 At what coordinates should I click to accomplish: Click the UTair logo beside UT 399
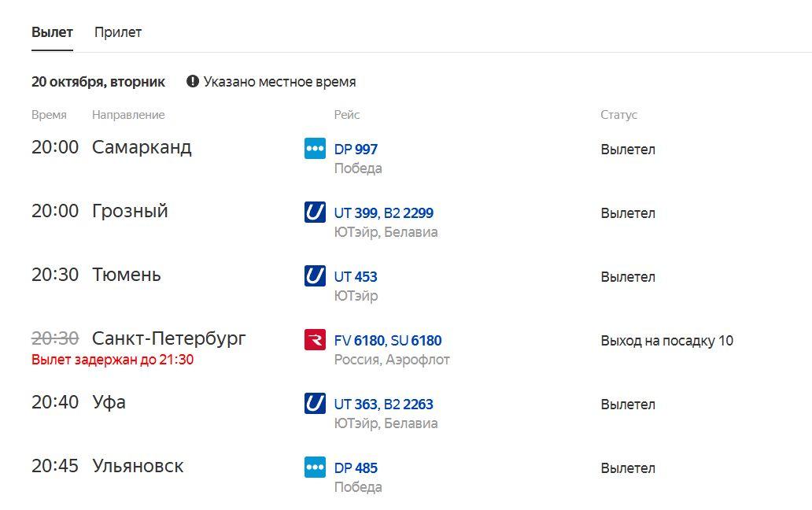[x=315, y=213]
